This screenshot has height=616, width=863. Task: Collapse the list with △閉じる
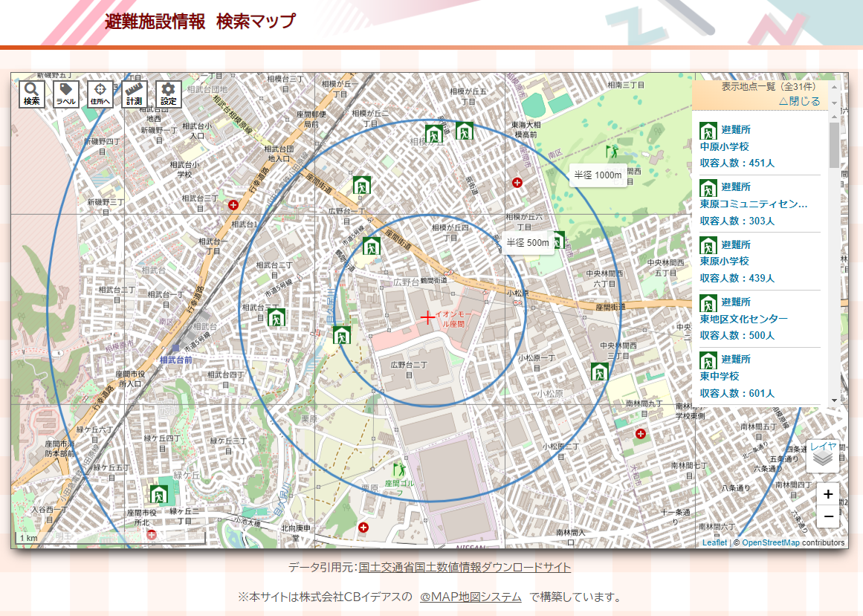point(799,101)
